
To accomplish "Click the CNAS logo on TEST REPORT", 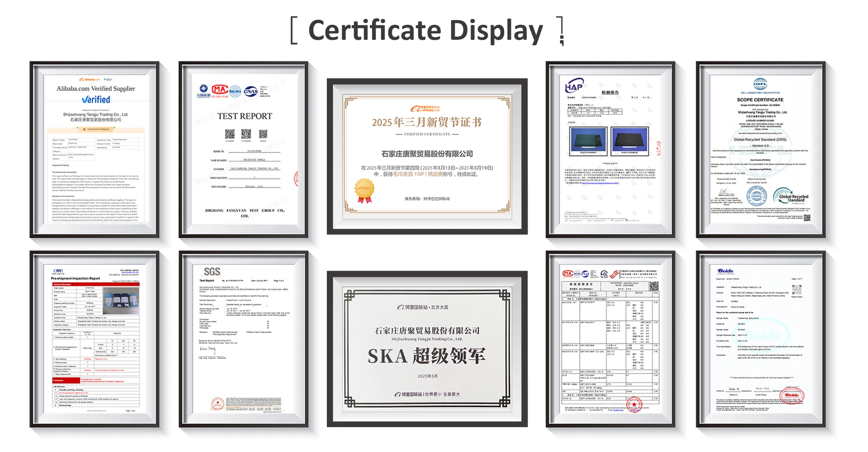I will pyautogui.click(x=250, y=91).
